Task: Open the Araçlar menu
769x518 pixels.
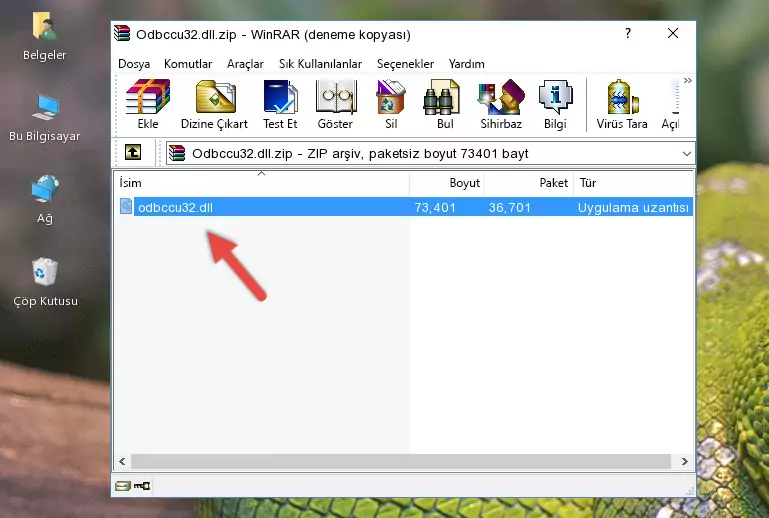Action: [245, 64]
